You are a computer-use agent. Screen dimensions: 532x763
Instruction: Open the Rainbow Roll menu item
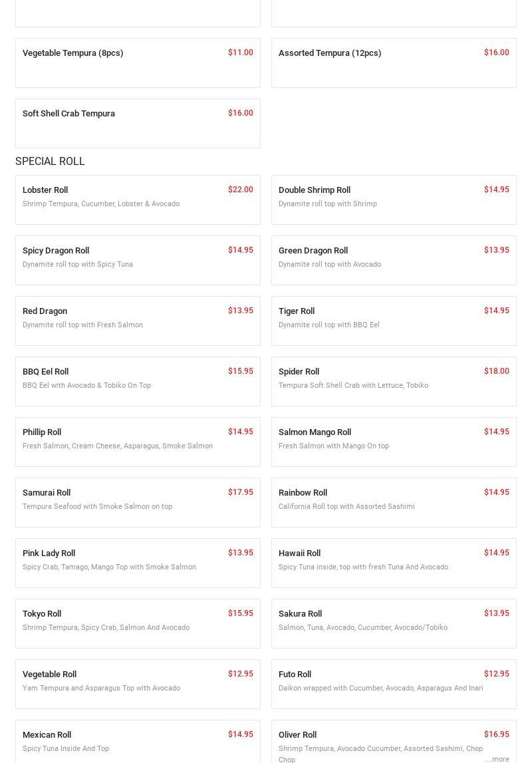[x=394, y=502]
